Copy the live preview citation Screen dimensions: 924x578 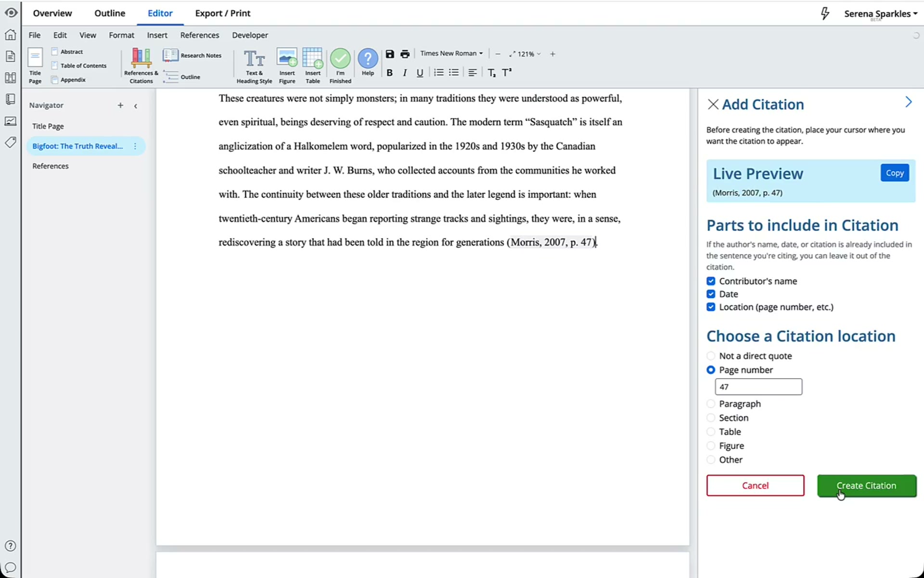pos(895,173)
